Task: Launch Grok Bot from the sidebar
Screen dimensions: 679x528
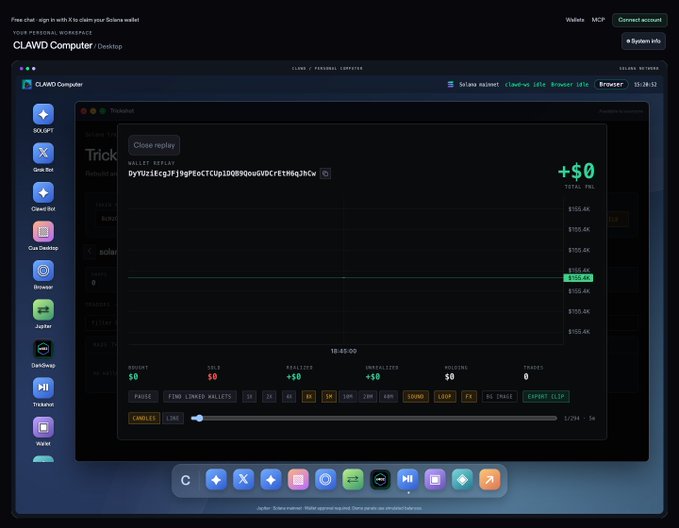Action: 43,153
